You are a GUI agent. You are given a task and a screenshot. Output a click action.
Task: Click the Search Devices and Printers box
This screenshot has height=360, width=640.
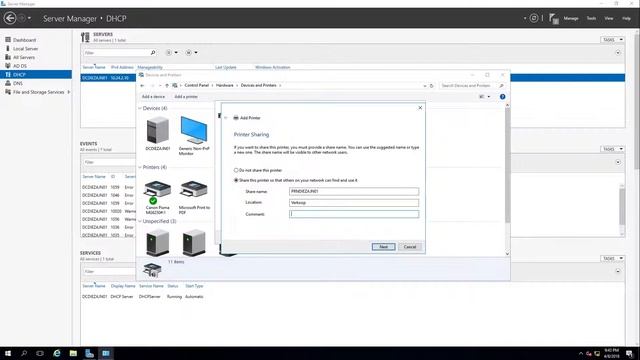click(469, 86)
